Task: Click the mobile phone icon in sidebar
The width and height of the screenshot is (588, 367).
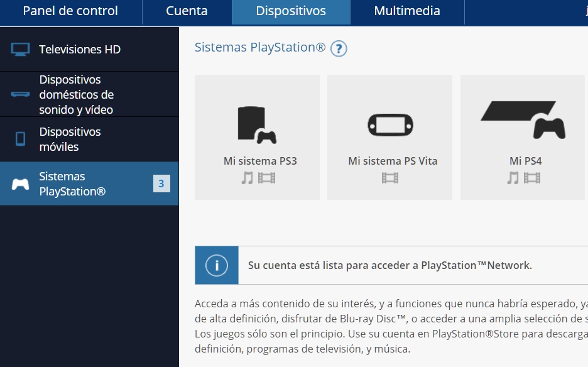Action: pos(20,139)
